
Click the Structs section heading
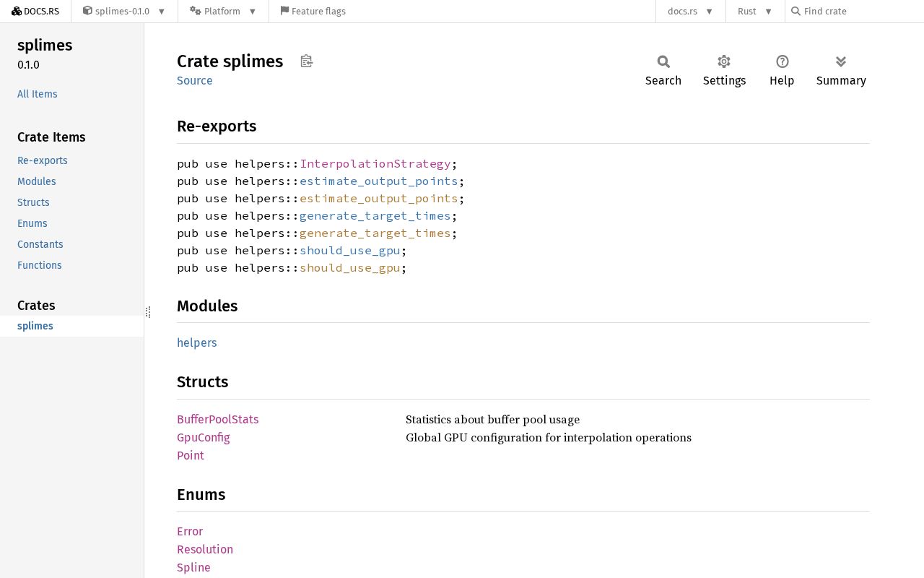[202, 381]
